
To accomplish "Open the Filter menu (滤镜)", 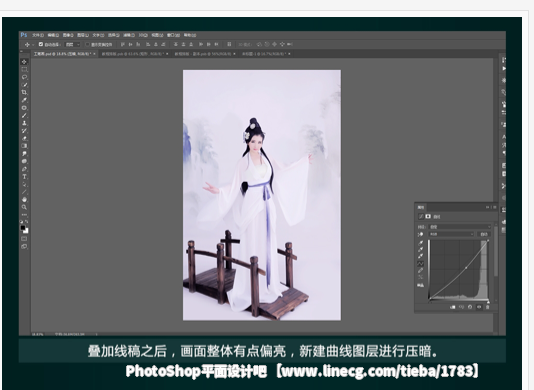I will [x=129, y=35].
